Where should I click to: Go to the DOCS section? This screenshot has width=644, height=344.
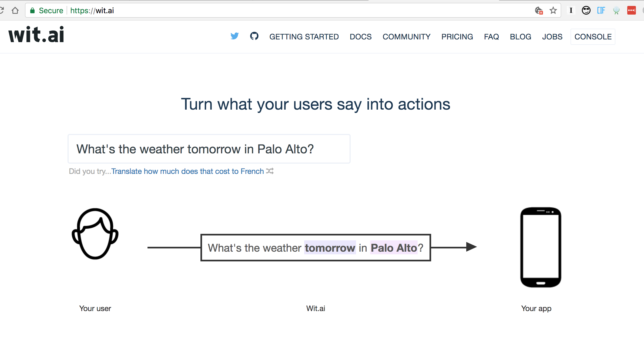pyautogui.click(x=361, y=37)
